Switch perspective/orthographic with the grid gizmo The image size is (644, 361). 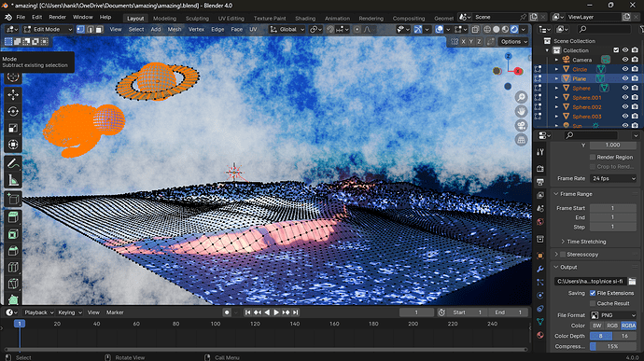tap(521, 140)
